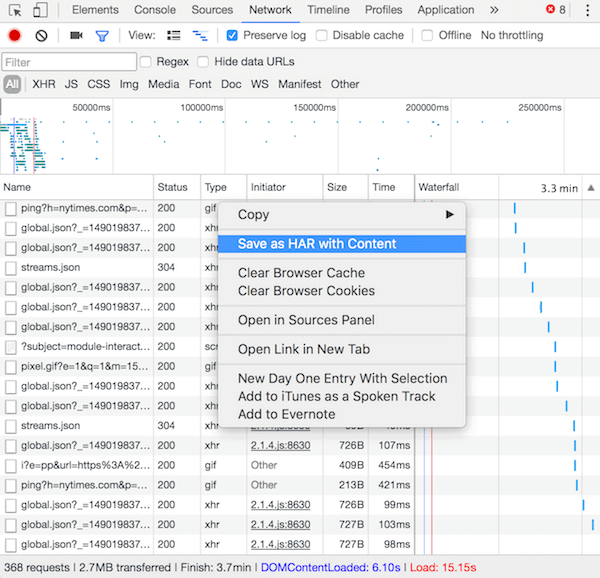The width and height of the screenshot is (600, 578).
Task: Switch to large request rows view
Action: click(174, 35)
